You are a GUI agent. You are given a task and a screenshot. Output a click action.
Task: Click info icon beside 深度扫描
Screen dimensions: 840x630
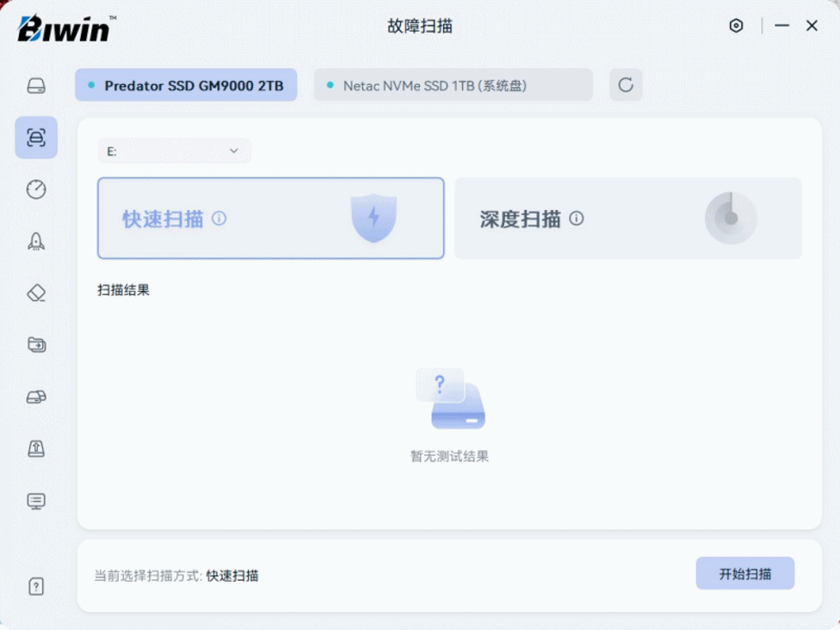pos(577,219)
